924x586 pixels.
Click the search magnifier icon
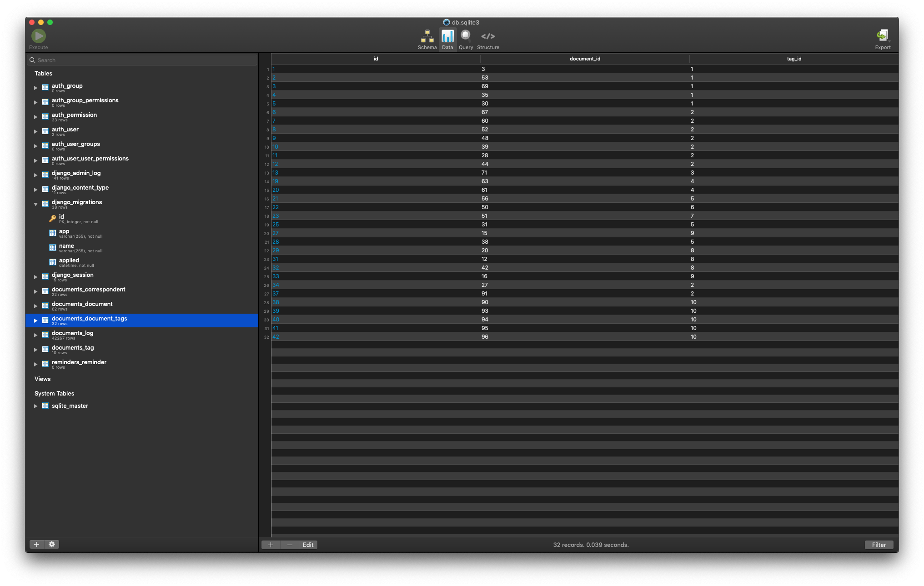pos(32,60)
